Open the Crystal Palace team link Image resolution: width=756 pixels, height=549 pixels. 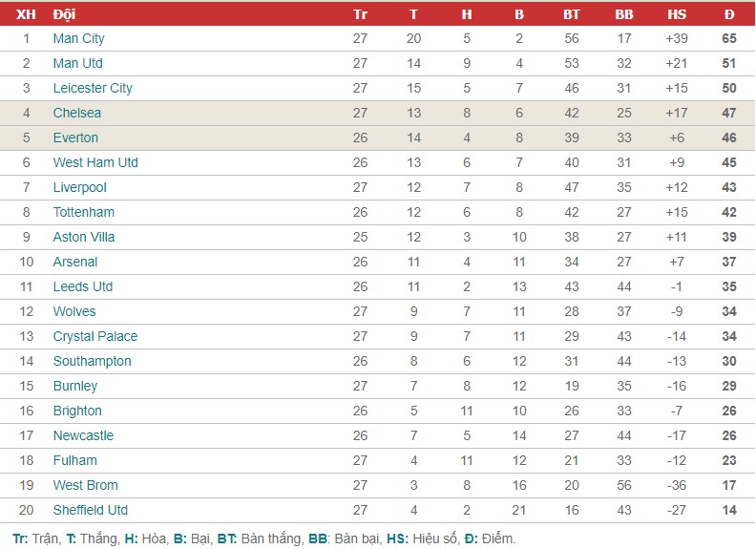click(95, 336)
